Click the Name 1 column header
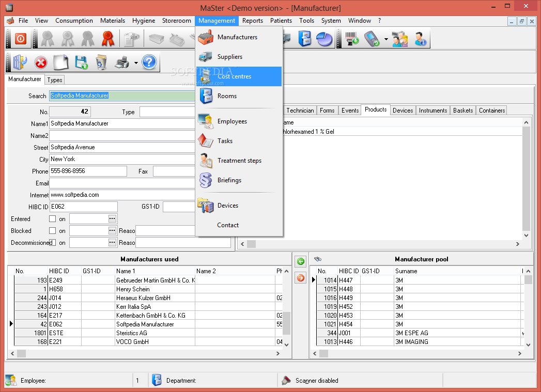541x392 pixels. click(x=155, y=271)
